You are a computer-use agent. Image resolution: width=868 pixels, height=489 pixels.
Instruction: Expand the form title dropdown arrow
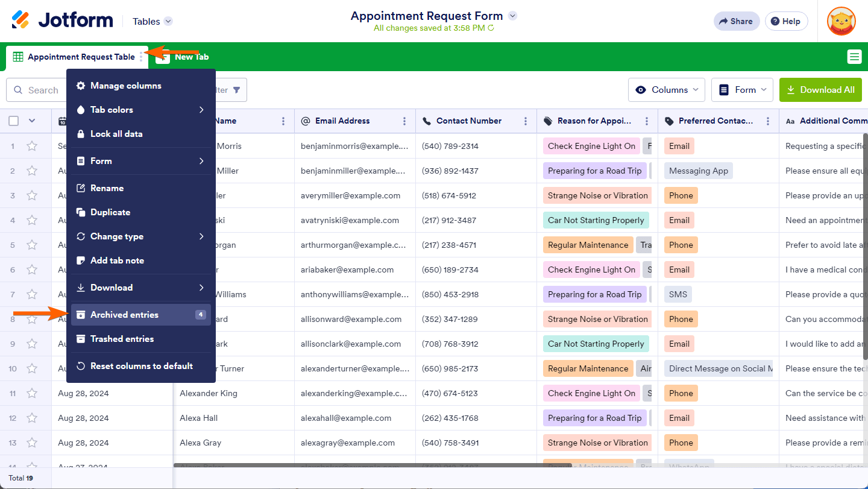[x=512, y=16]
